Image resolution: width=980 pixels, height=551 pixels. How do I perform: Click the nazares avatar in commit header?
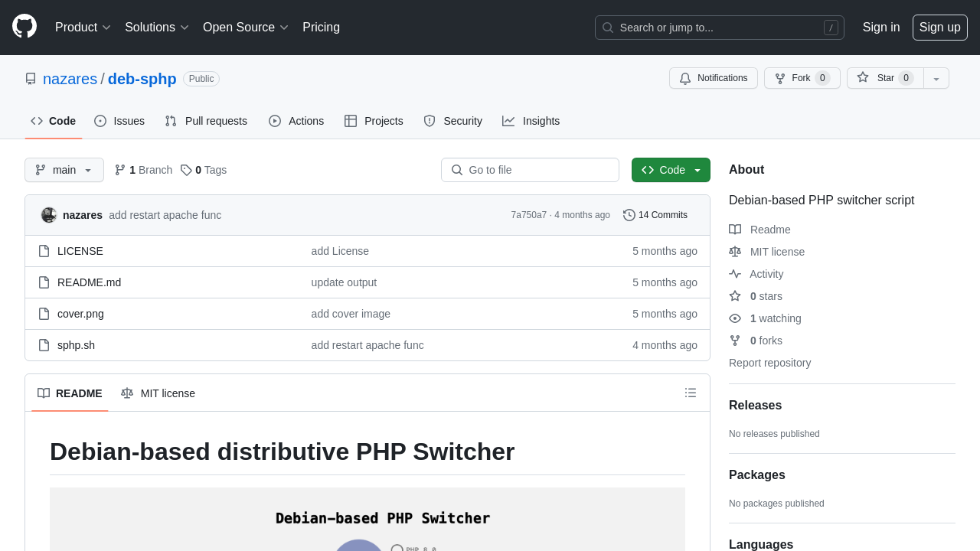click(x=49, y=215)
